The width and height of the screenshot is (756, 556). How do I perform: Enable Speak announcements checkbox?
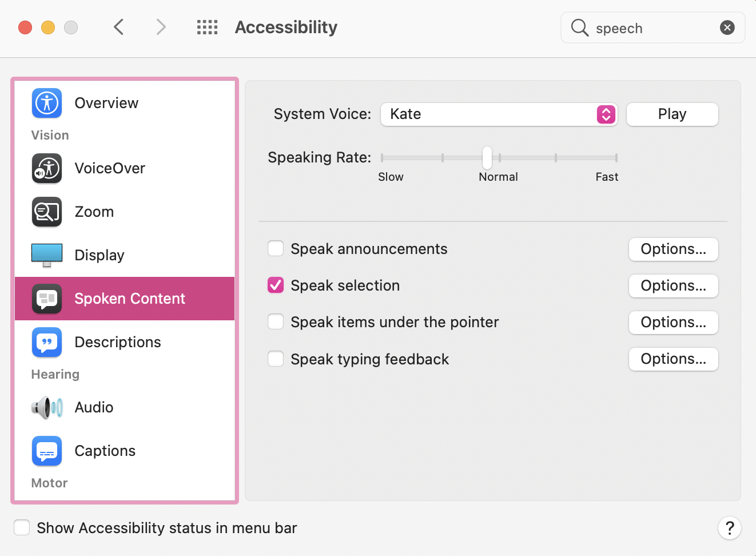click(276, 249)
